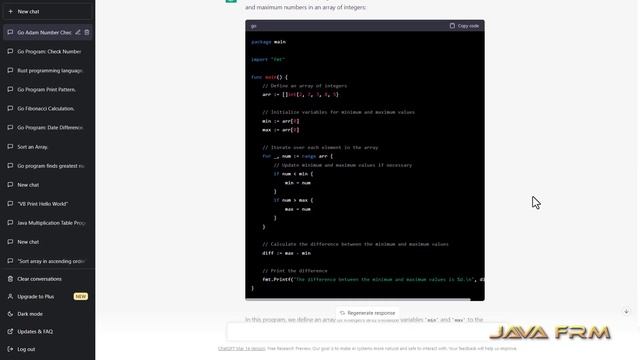Click the chat bubble icon beside Sort an Array
Image resolution: width=640 pixels, height=360 pixels.
tap(10, 147)
